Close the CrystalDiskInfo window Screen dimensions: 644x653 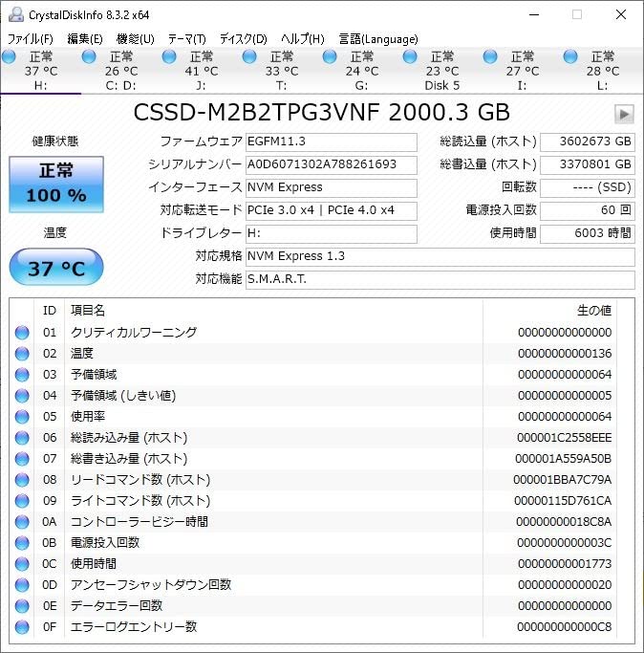(621, 15)
